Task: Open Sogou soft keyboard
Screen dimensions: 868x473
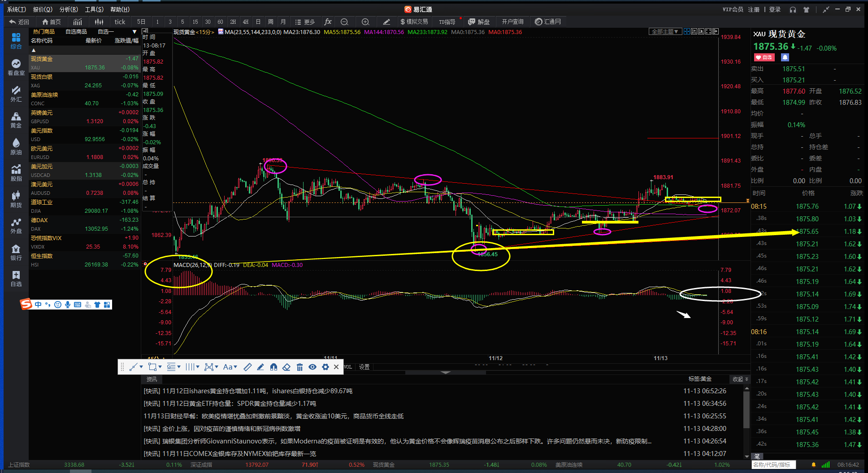Action: [x=78, y=305]
